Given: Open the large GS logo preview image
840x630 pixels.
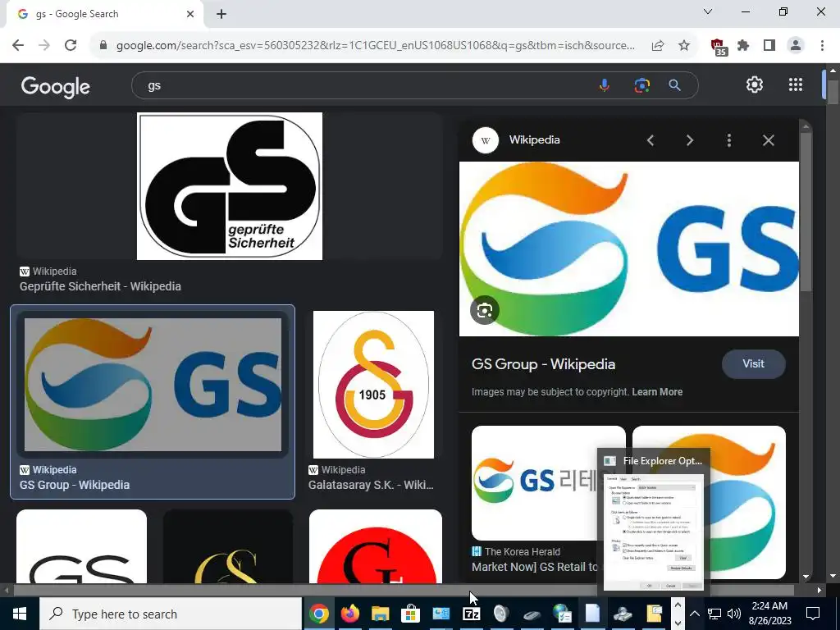Looking at the screenshot, I should [629, 249].
